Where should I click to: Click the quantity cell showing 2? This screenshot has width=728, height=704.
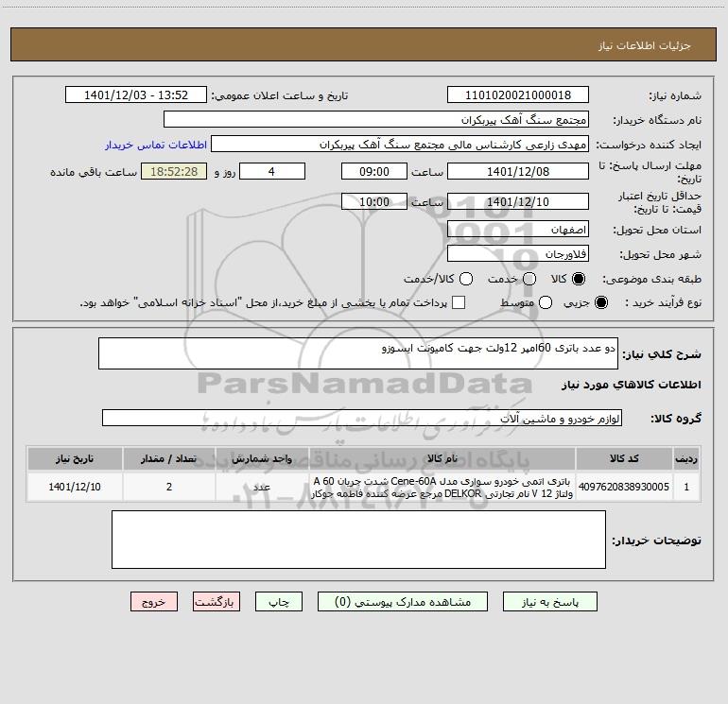169,487
